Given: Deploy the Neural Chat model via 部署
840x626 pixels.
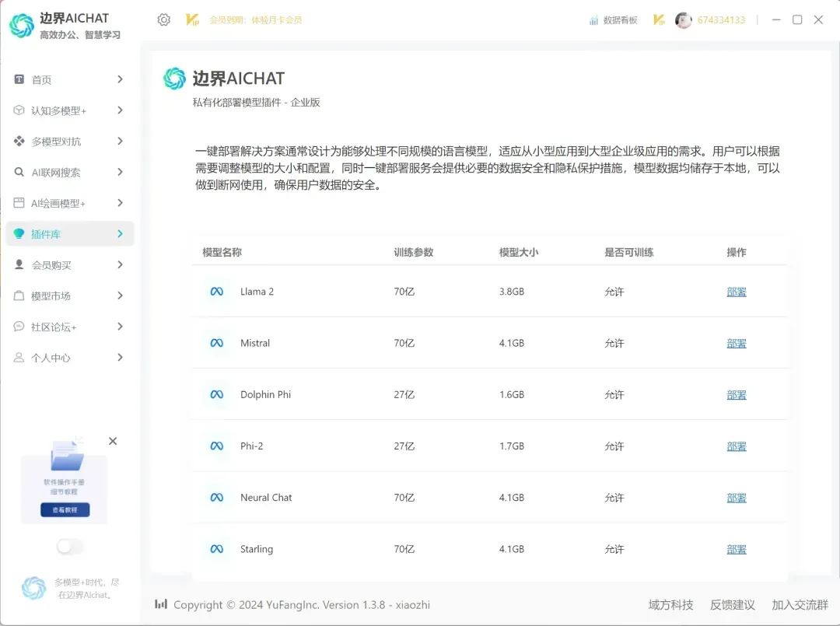Looking at the screenshot, I should pyautogui.click(x=736, y=498).
